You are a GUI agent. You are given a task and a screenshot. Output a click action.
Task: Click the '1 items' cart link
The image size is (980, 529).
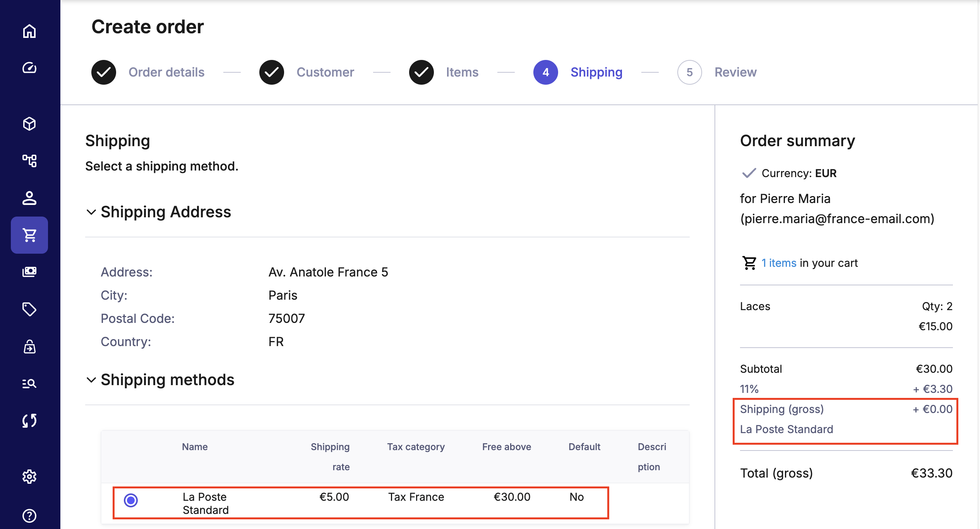[x=779, y=263]
